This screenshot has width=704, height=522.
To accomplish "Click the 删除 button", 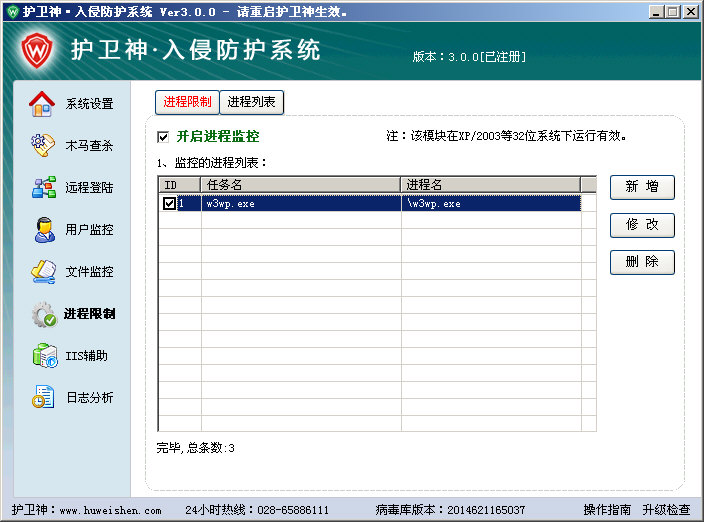I will [x=642, y=262].
